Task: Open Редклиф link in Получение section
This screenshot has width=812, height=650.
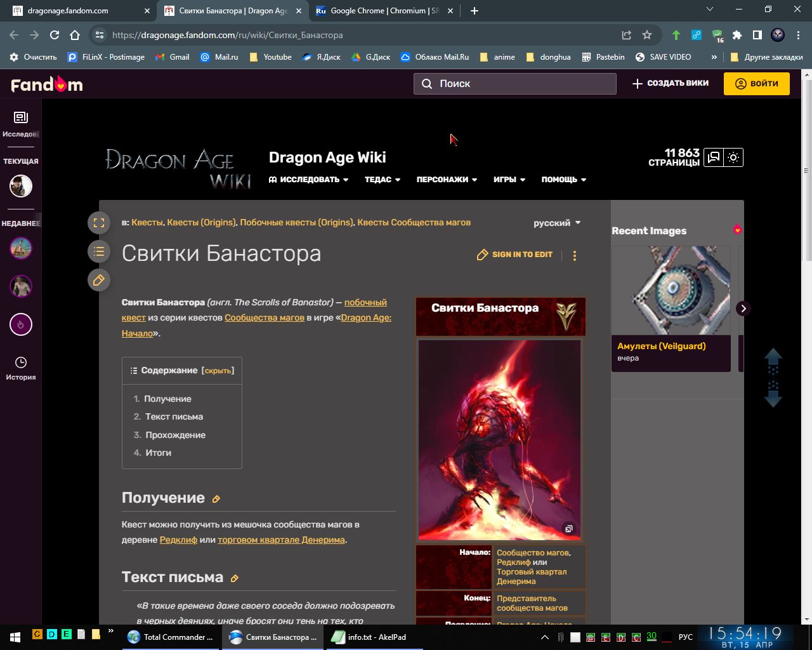Action: click(178, 540)
